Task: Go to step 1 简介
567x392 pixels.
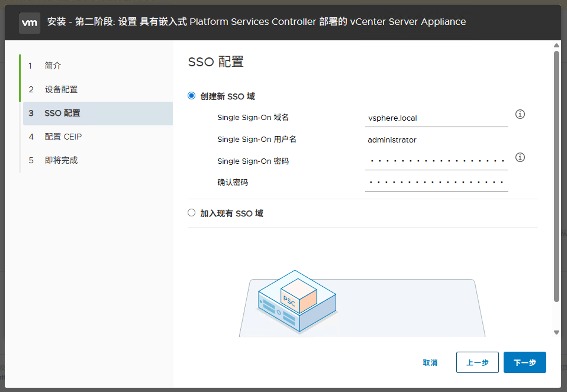Action: pos(98,66)
